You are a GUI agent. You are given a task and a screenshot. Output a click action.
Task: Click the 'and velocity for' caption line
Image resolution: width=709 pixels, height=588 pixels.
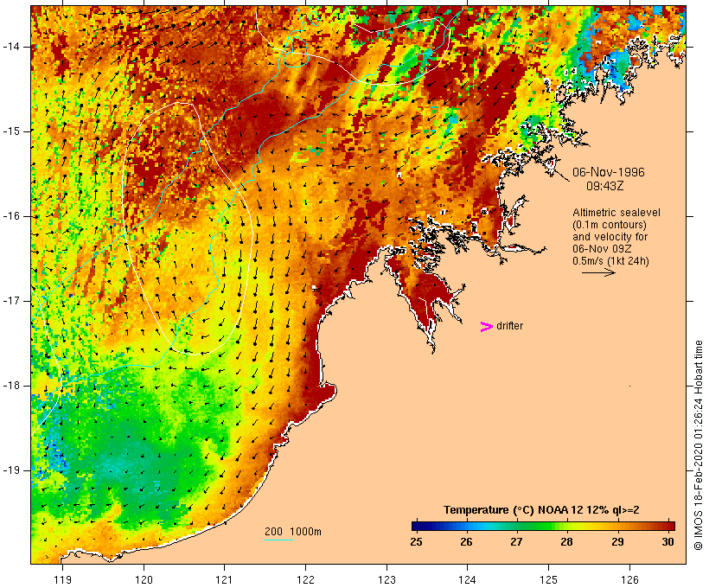click(x=610, y=237)
